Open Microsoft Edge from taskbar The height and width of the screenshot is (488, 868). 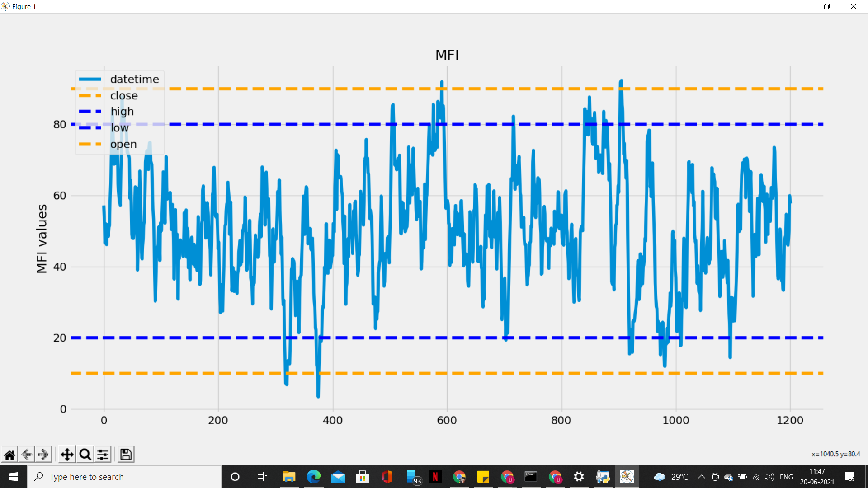(x=313, y=477)
